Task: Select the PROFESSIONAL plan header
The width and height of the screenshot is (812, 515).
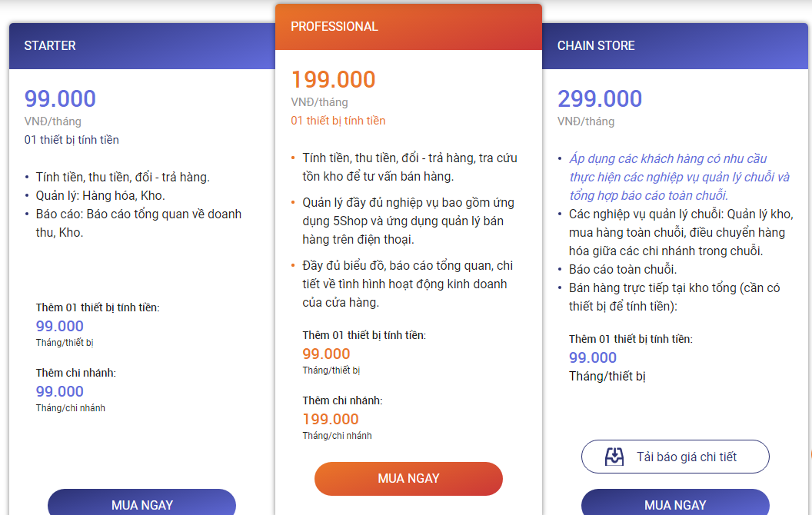Action: pos(408,27)
